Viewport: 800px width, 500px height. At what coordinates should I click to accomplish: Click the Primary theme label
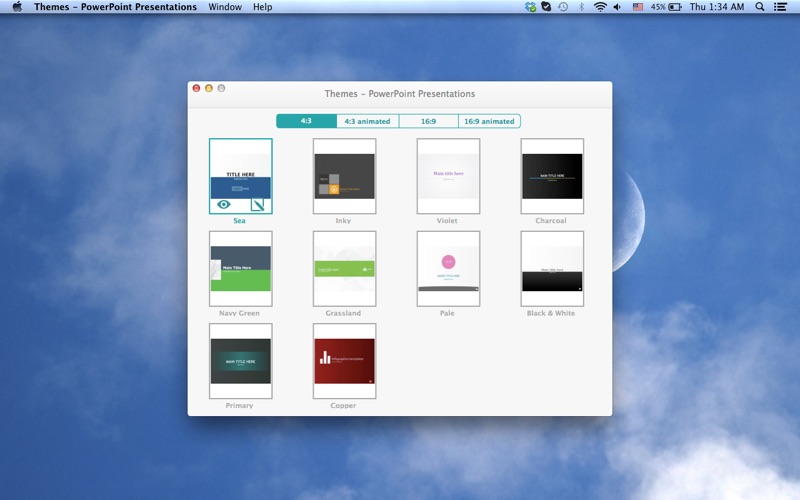click(x=239, y=405)
